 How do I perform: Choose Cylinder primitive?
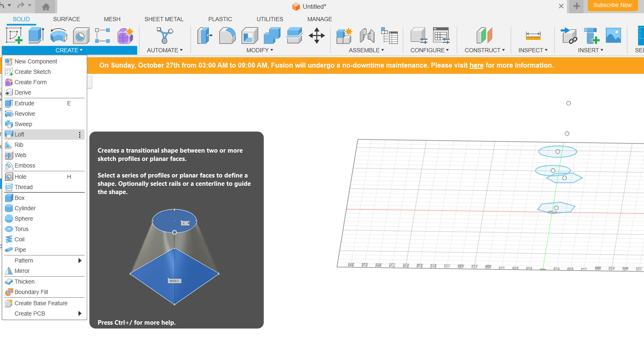point(44,208)
